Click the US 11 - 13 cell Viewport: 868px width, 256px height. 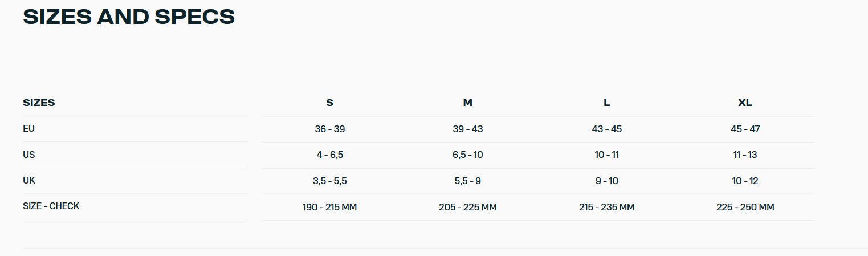[745, 155]
